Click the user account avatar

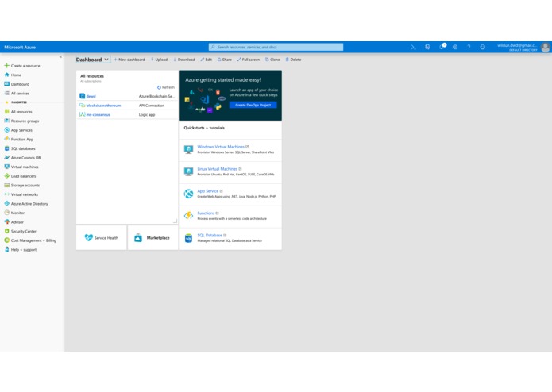point(546,47)
